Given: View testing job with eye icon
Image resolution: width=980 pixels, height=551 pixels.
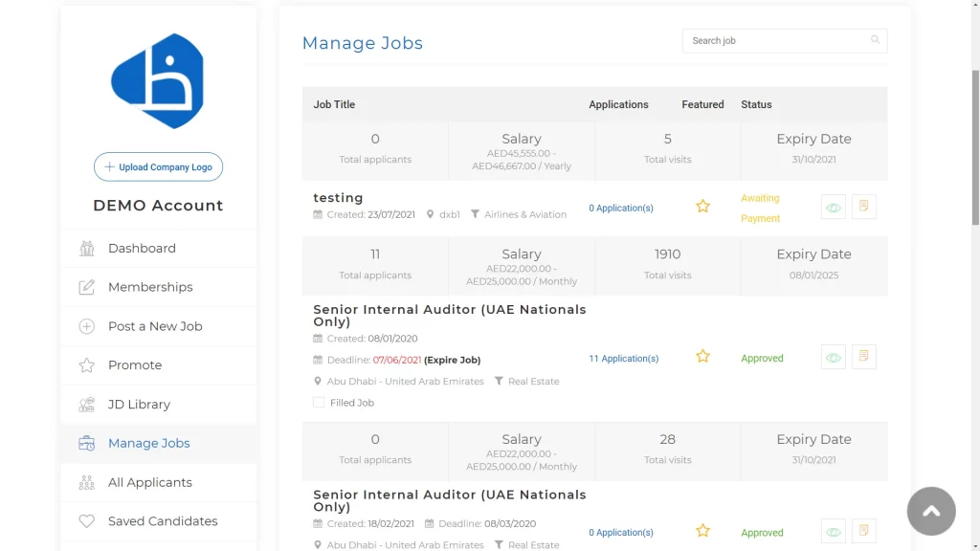Looking at the screenshot, I should click(x=834, y=208).
